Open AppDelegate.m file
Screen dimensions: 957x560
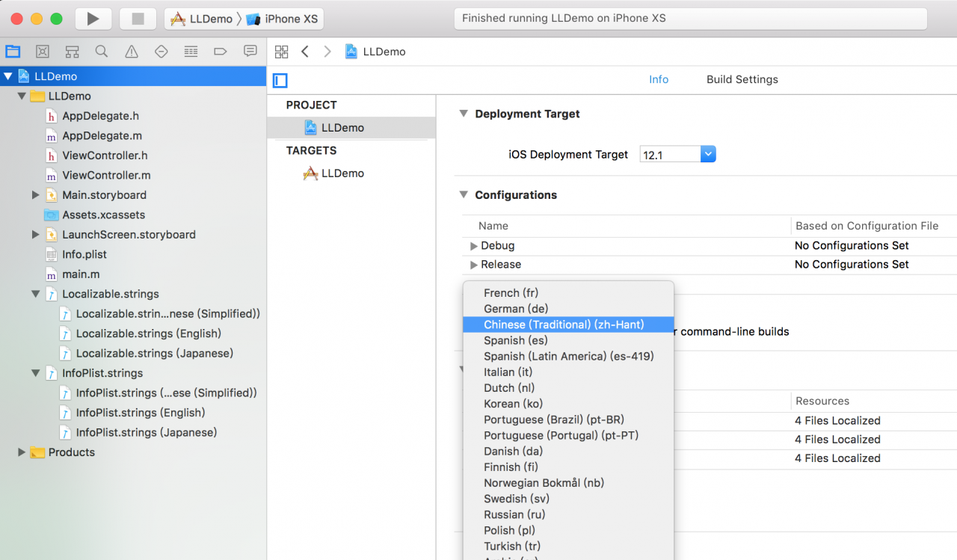(x=102, y=136)
